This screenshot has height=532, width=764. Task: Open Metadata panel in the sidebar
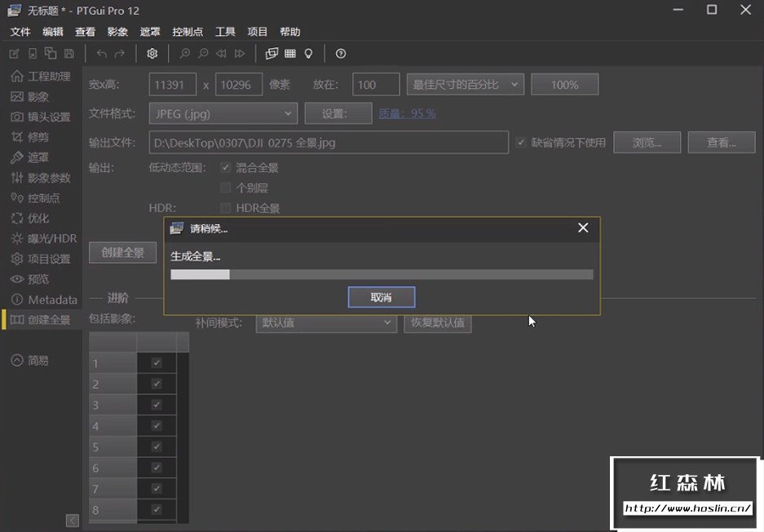coord(44,299)
